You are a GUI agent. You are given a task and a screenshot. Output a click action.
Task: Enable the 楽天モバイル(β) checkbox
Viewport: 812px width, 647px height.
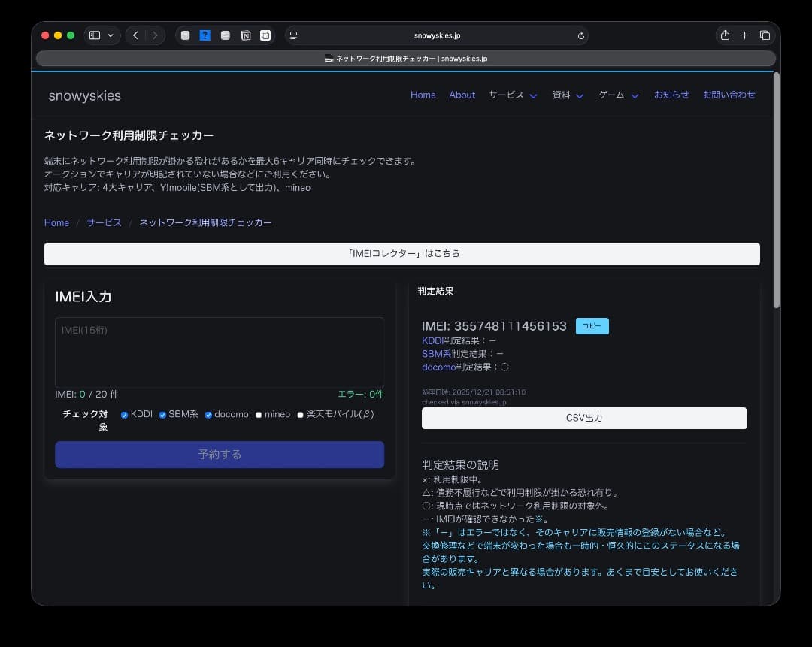300,414
